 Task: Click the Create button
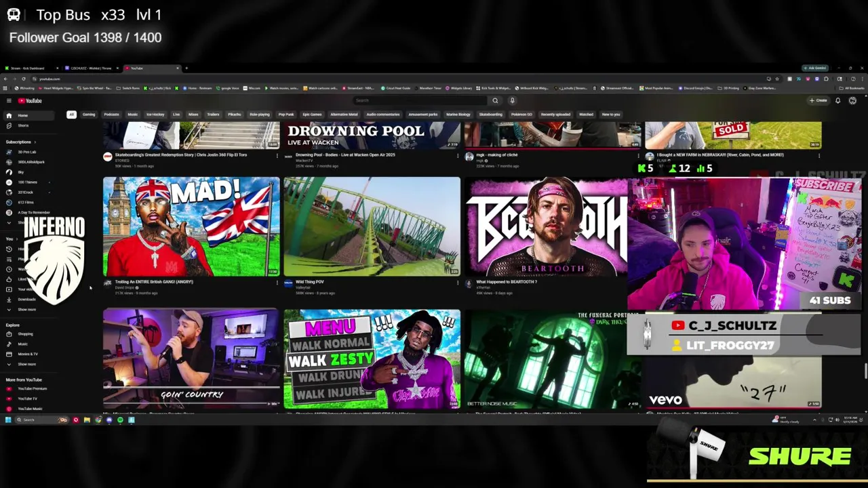coord(818,101)
